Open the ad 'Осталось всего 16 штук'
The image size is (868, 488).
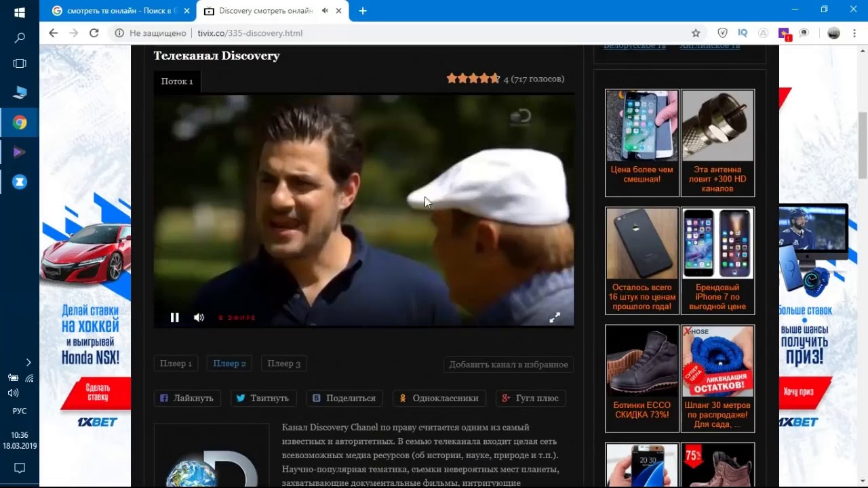(642, 261)
